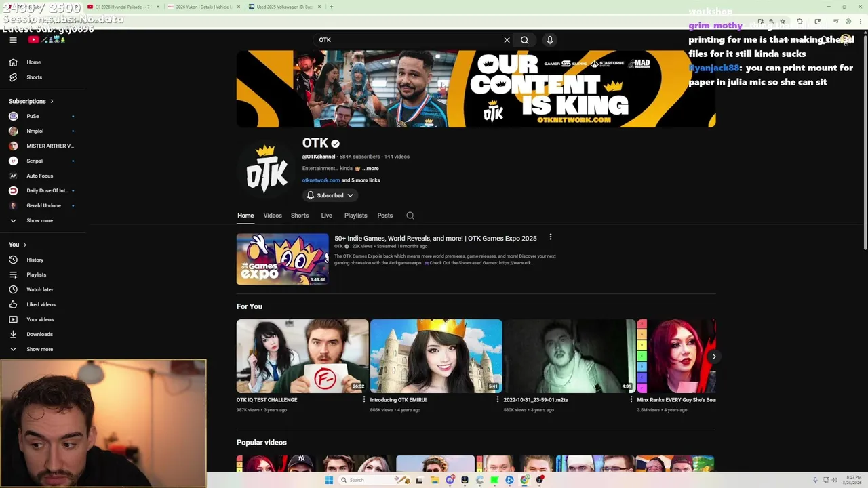The height and width of the screenshot is (488, 868).
Task: Switch to the Videos tab
Action: click(x=273, y=216)
